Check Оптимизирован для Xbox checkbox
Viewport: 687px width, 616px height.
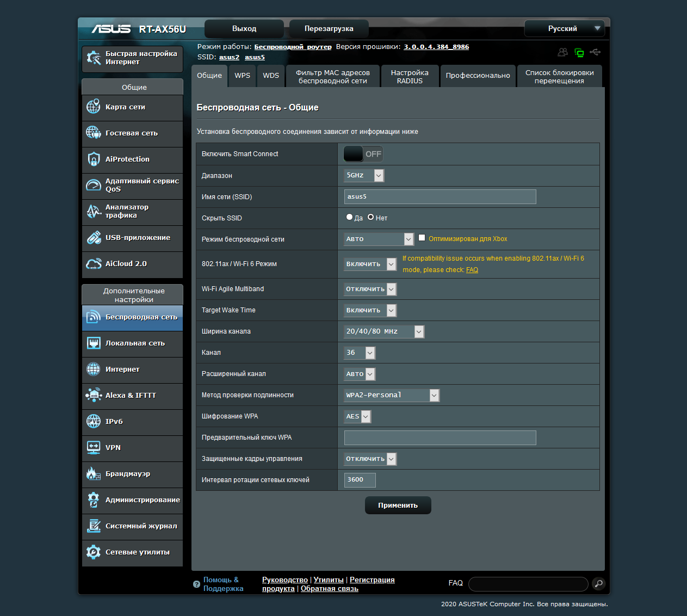click(422, 238)
